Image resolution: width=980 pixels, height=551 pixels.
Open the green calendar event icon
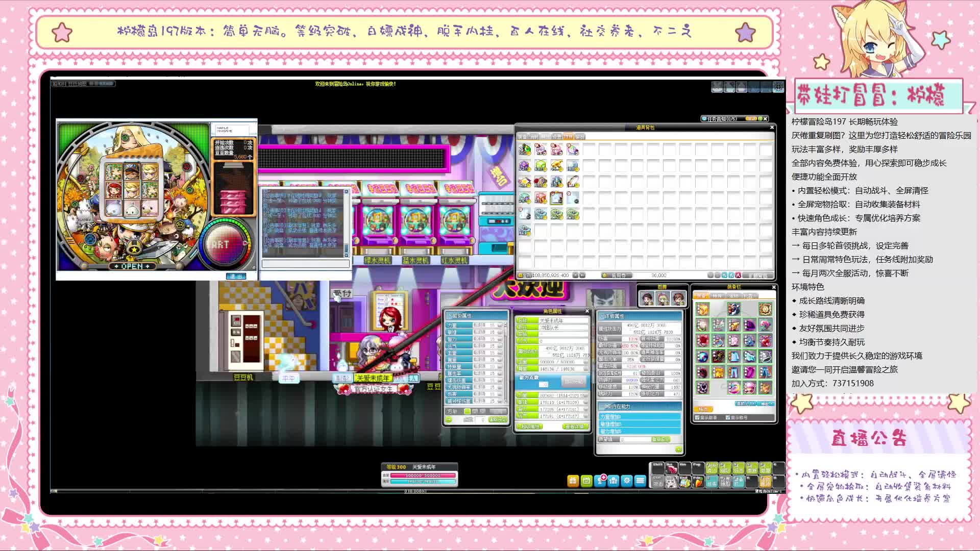coord(586,481)
